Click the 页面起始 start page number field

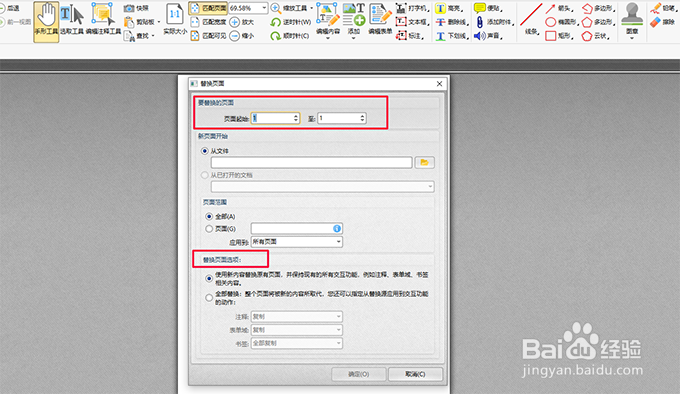tap(275, 118)
